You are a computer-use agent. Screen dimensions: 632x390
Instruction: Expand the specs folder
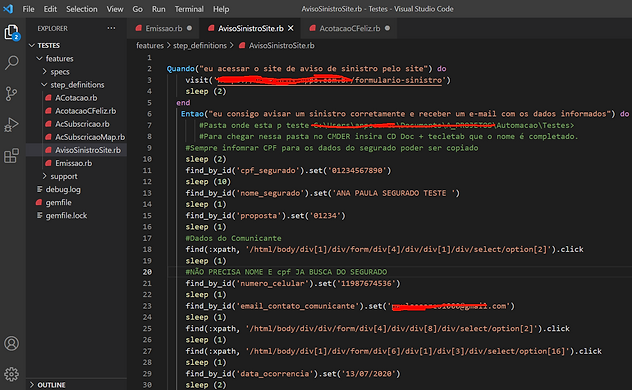coord(44,71)
